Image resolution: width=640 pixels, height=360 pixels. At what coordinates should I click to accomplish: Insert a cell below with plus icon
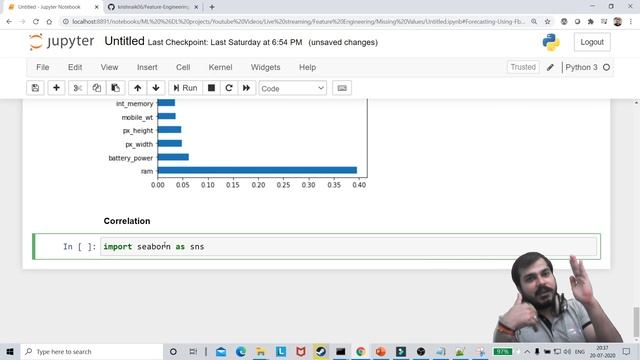[x=56, y=88]
